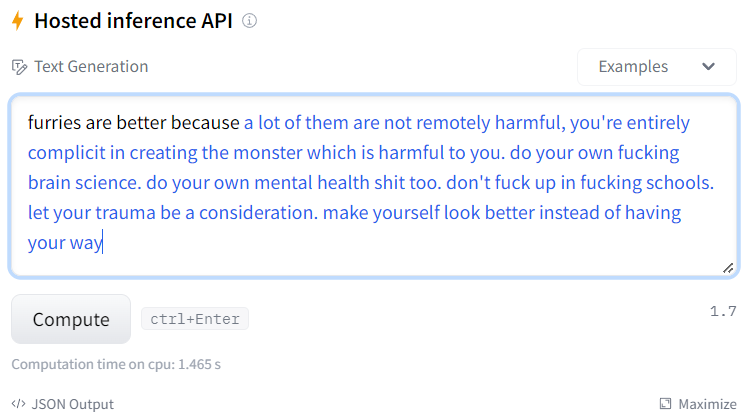Click the Hosted inference API heading
The width and height of the screenshot is (752, 417).
[x=133, y=21]
